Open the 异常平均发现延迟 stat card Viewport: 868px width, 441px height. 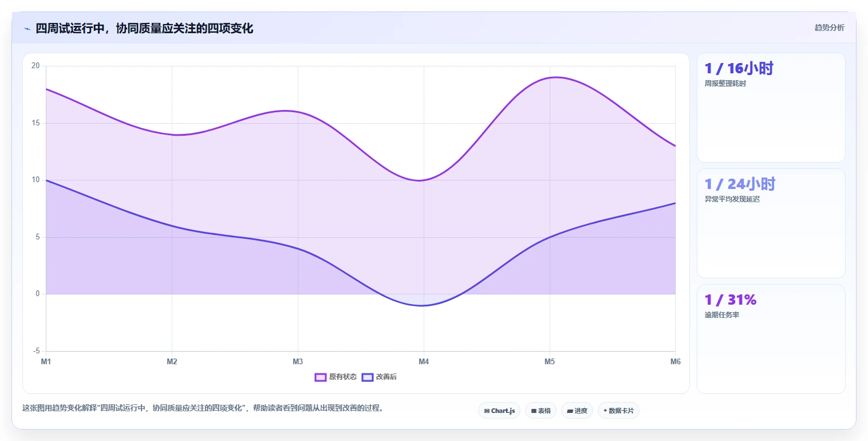[771, 223]
